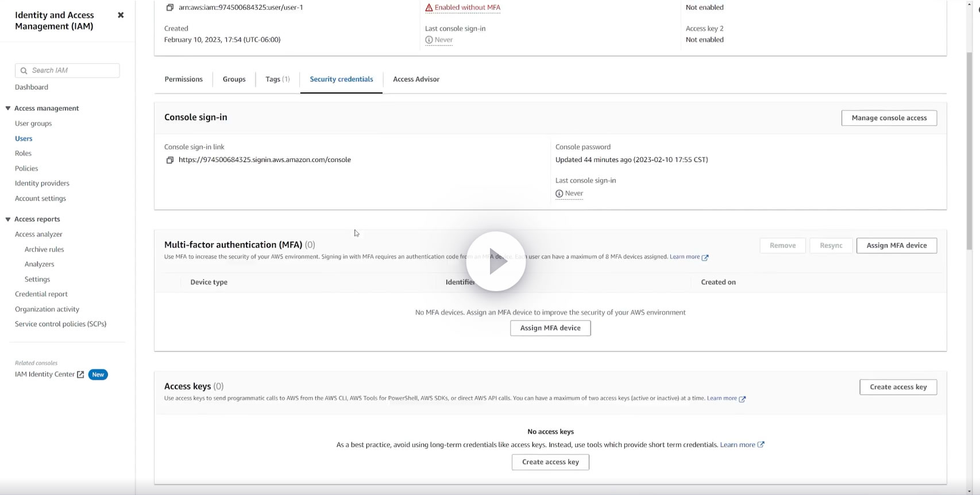Image resolution: width=980 pixels, height=495 pixels.
Task: Click Assign MFA device in MFA header
Action: (x=897, y=245)
